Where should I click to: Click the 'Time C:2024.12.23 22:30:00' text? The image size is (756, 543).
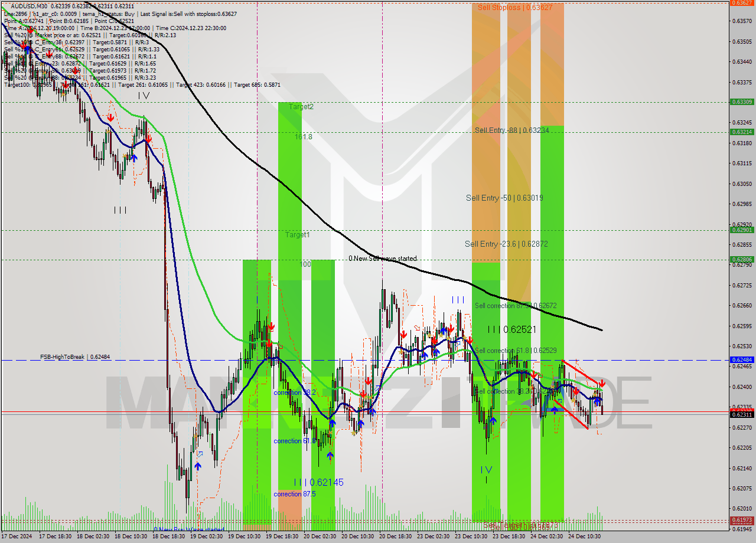tap(193, 28)
